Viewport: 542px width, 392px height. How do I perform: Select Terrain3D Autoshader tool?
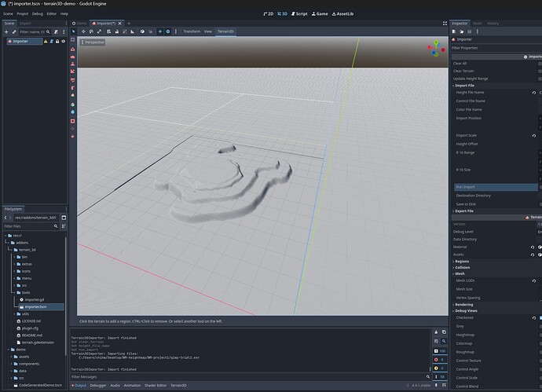click(x=72, y=95)
